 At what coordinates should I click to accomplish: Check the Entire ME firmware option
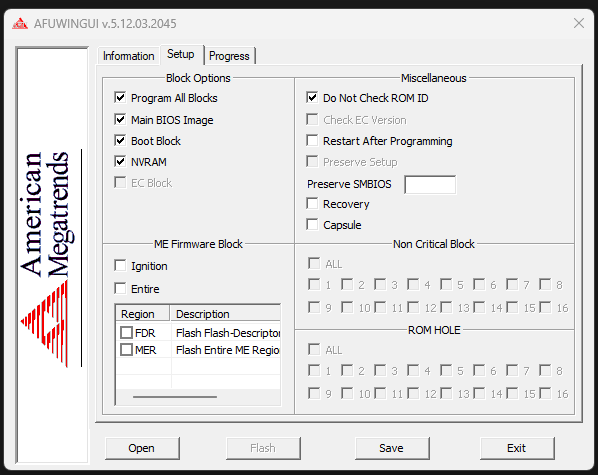point(120,288)
